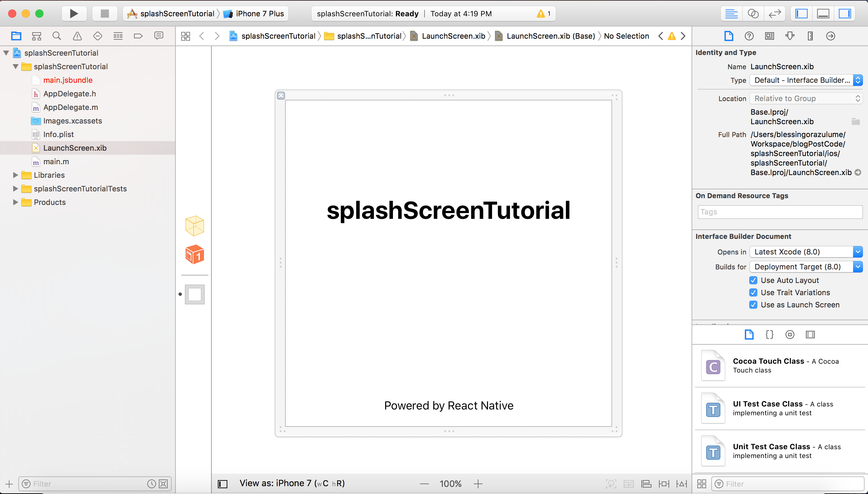Select the File Template library tab

point(749,335)
